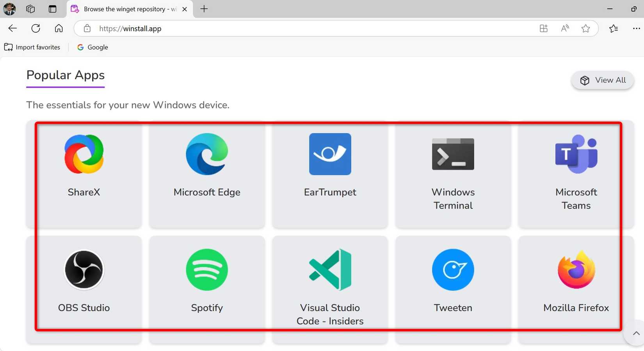Open the browser home page
Image resolution: width=644 pixels, height=351 pixels.
click(x=59, y=28)
